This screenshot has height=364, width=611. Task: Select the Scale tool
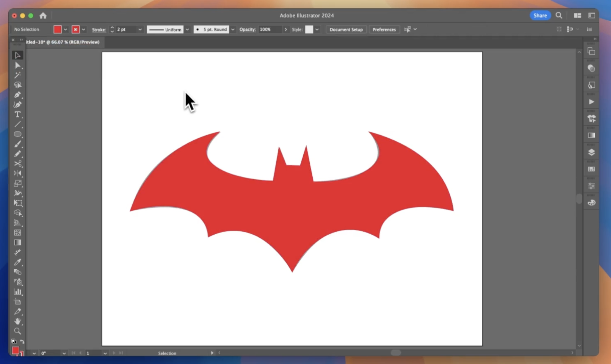click(17, 183)
